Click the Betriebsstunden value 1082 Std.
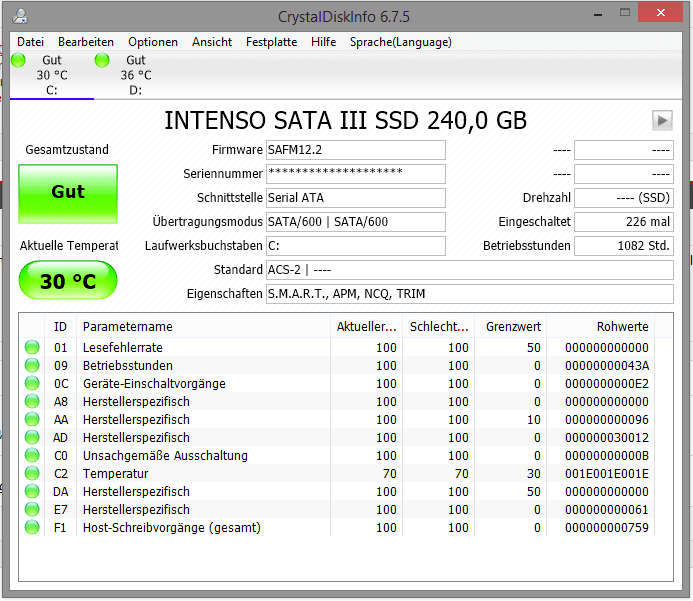 pyautogui.click(x=624, y=246)
